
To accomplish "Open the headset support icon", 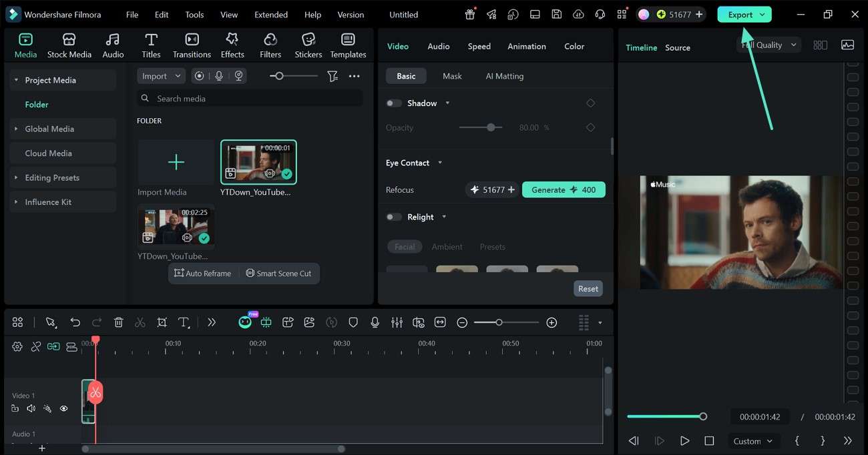I will (600, 14).
